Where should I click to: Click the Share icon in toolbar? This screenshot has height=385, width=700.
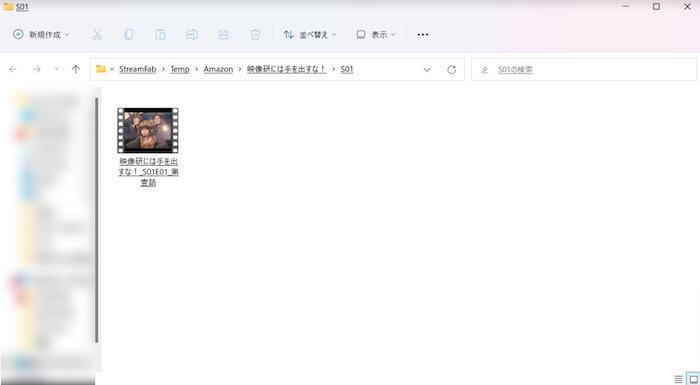pos(224,34)
